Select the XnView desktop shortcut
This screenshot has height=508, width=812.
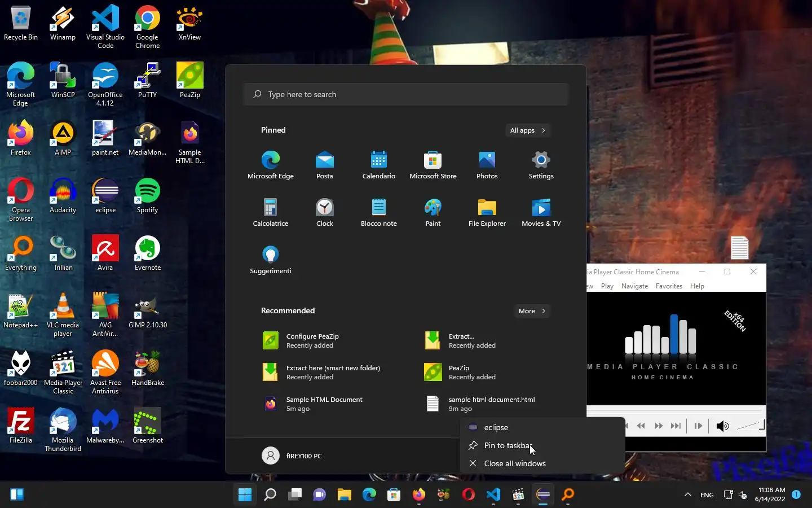[189, 24]
